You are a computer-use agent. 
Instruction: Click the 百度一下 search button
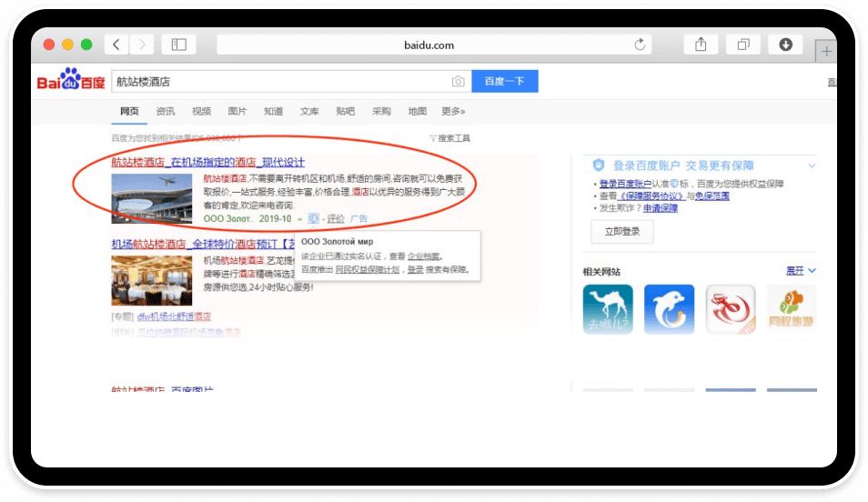point(504,81)
